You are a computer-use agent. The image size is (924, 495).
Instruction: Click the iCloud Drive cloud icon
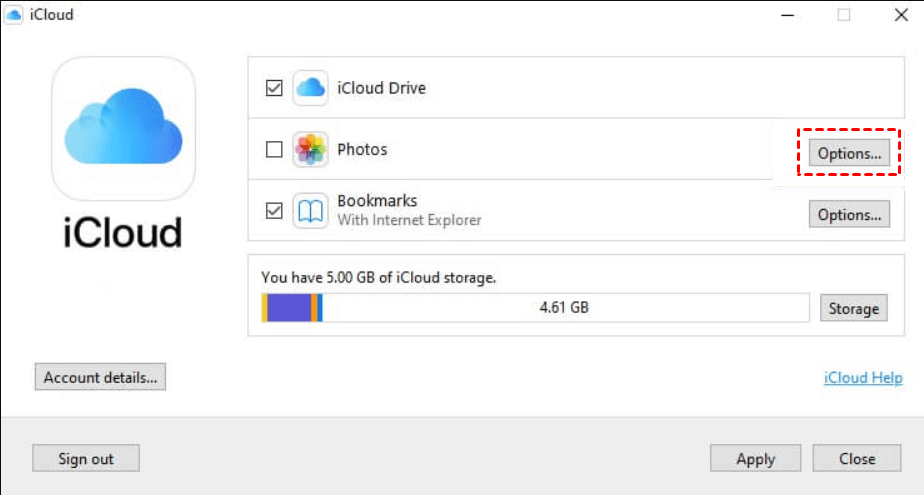[x=310, y=88]
